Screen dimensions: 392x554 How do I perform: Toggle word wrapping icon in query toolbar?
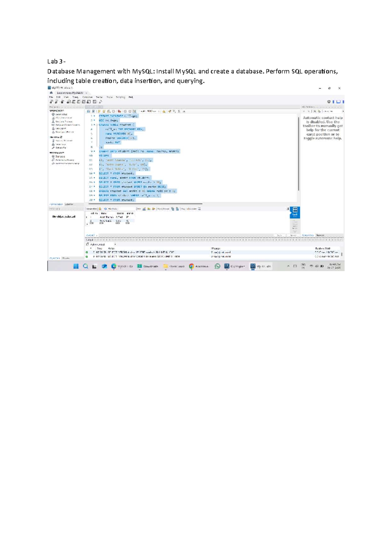(184, 111)
